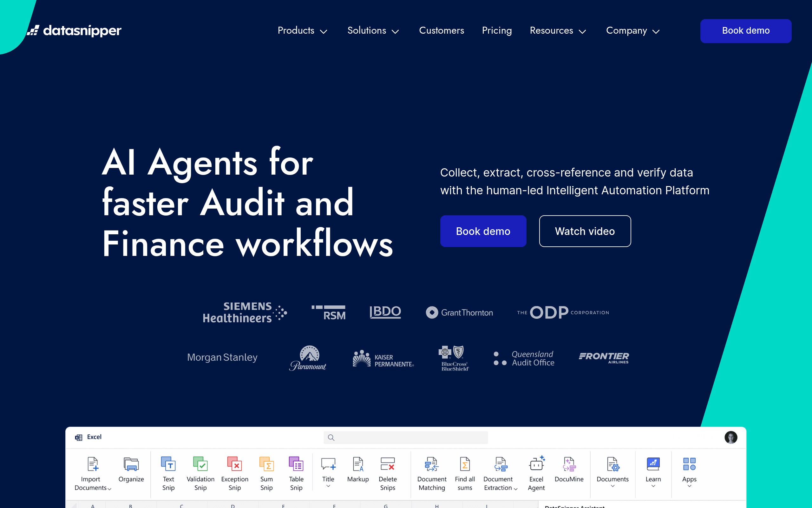The width and height of the screenshot is (812, 508).
Task: Open the Learn ribbon icon
Action: point(653,464)
